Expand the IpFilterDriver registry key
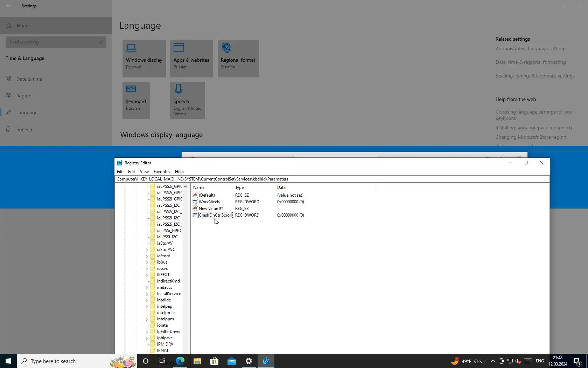Screen dimensions: 588x368 tap(147, 332)
